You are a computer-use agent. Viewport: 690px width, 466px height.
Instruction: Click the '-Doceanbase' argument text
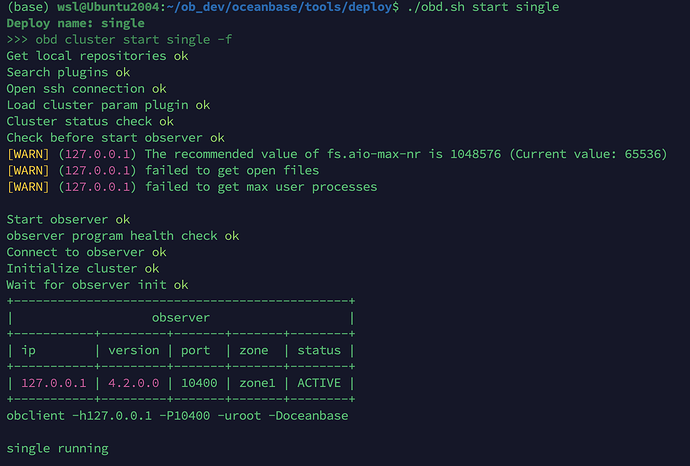[308, 415]
